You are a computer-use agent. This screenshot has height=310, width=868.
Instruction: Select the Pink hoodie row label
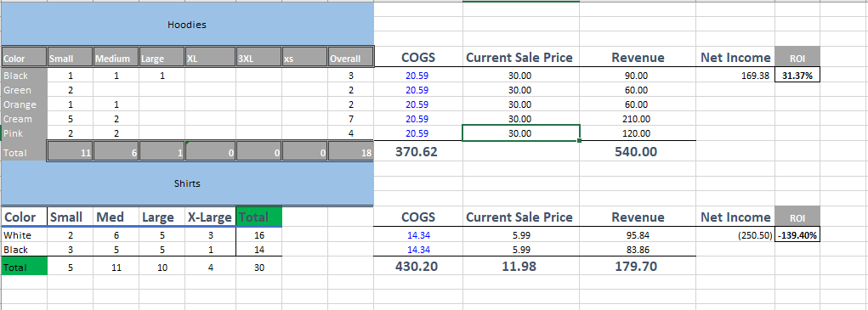pyautogui.click(x=24, y=133)
